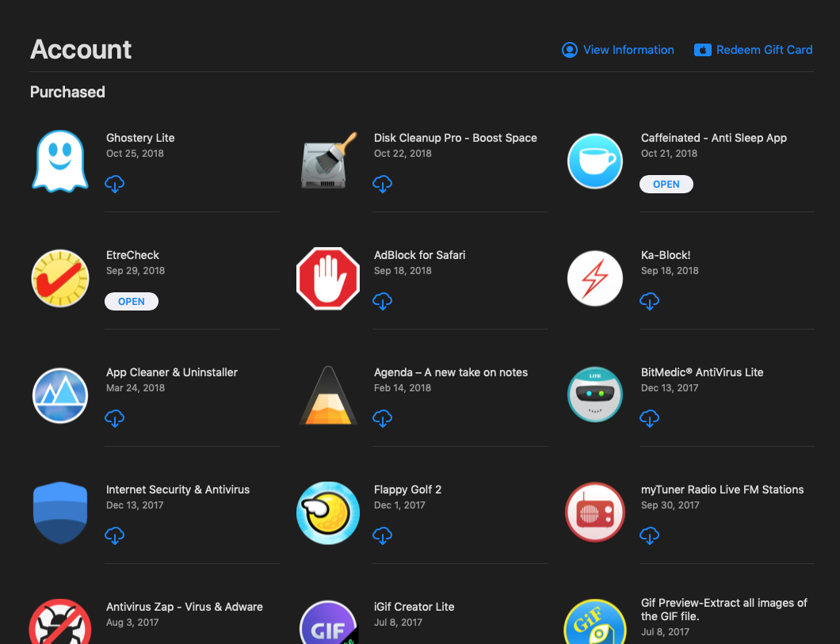Download Disk Cleanup Pro via cloud icon
The height and width of the screenshot is (644, 840).
click(x=383, y=184)
